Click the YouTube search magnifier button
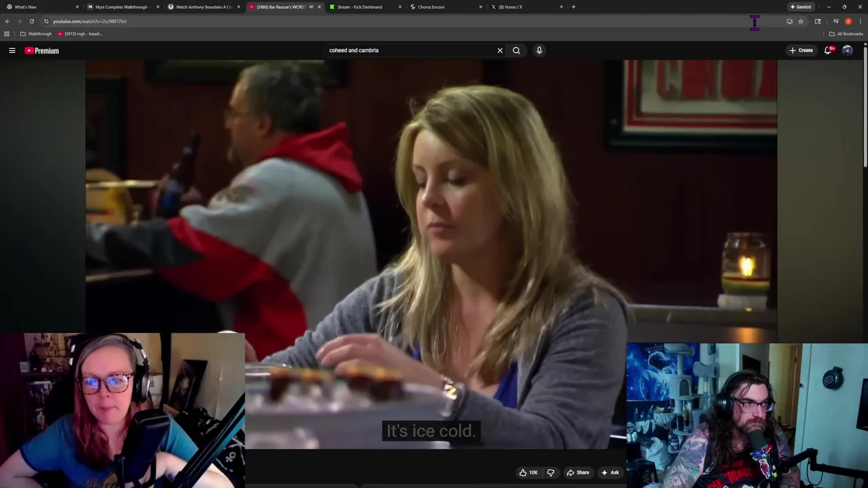The image size is (868, 488). pyautogui.click(x=516, y=50)
